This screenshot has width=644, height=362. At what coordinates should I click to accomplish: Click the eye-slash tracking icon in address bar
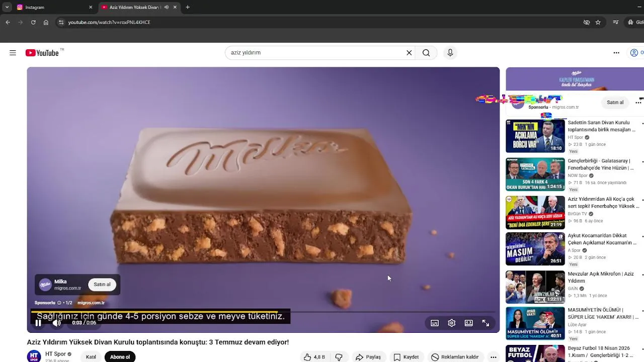(x=586, y=22)
